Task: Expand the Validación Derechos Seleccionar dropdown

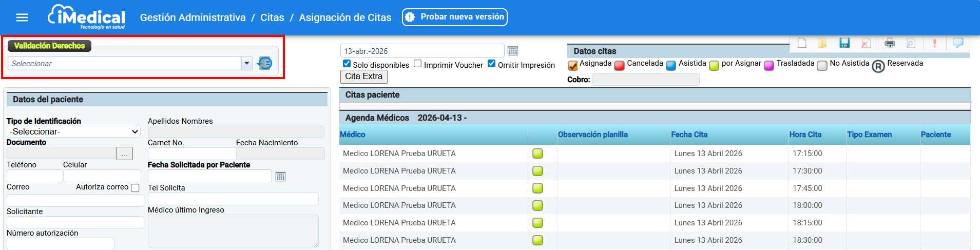Action: [x=247, y=63]
